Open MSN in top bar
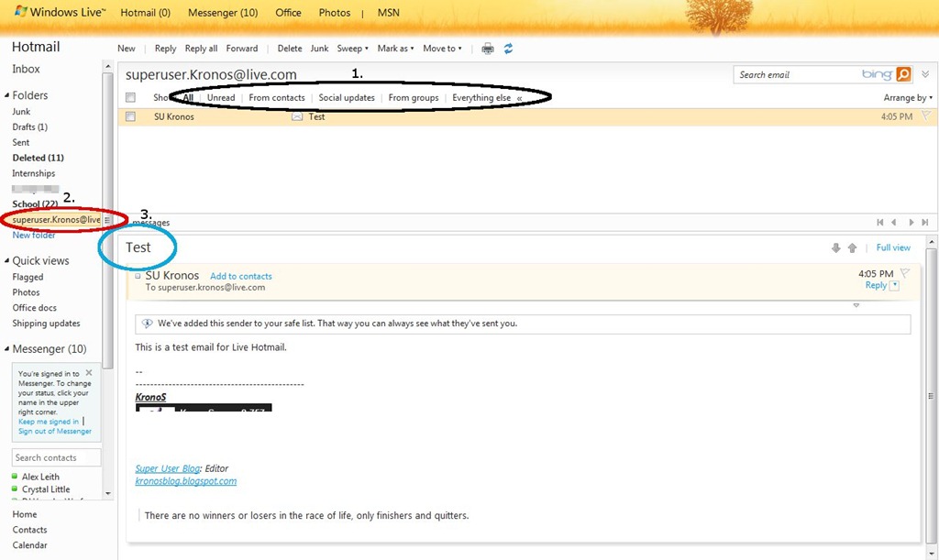This screenshot has width=939, height=560. click(389, 13)
